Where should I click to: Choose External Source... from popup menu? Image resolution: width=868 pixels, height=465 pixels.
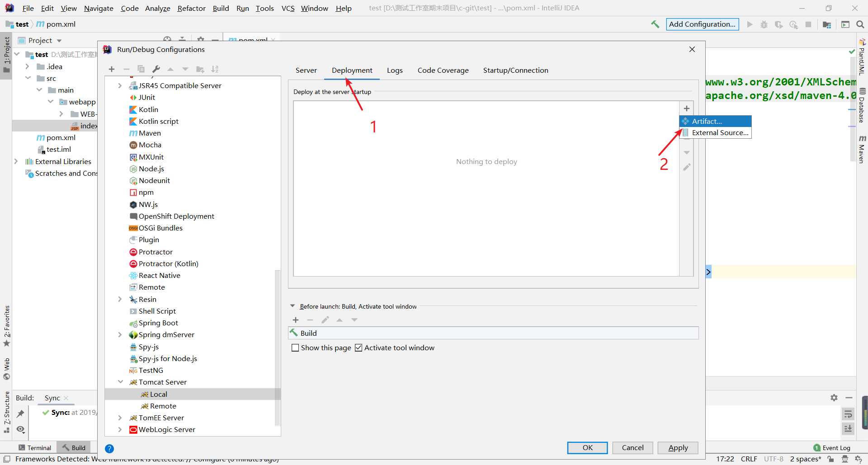pos(715,133)
